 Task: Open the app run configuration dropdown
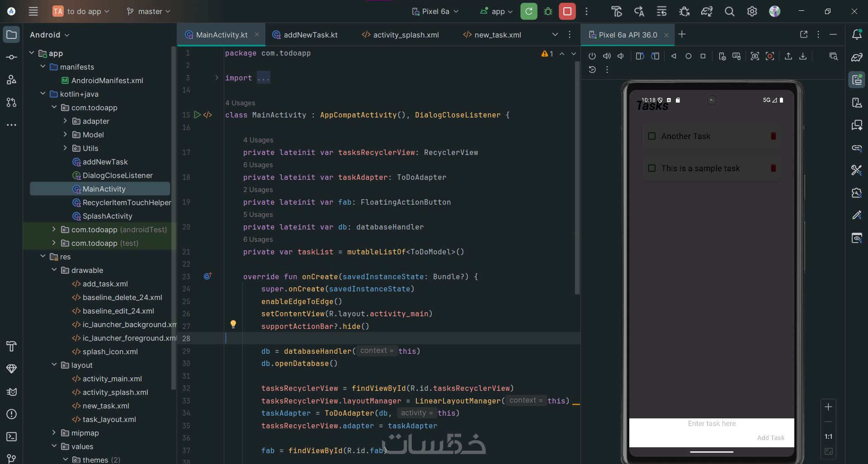click(x=496, y=11)
